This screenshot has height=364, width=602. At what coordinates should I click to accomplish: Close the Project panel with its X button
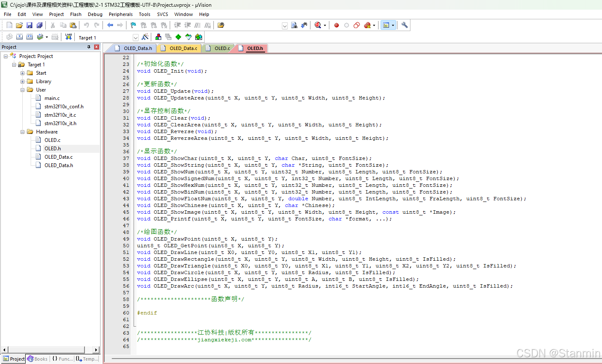click(97, 47)
